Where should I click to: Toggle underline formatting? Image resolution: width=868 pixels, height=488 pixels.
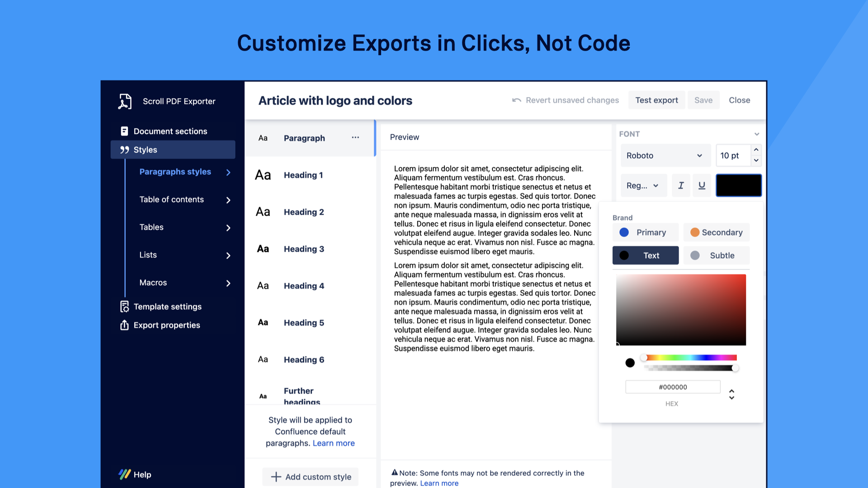tap(702, 185)
